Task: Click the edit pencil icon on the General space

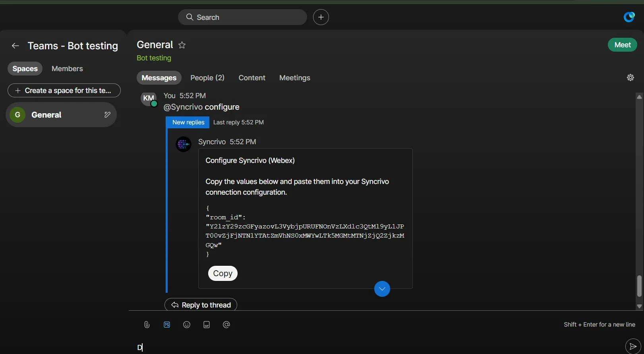Action: tap(107, 115)
